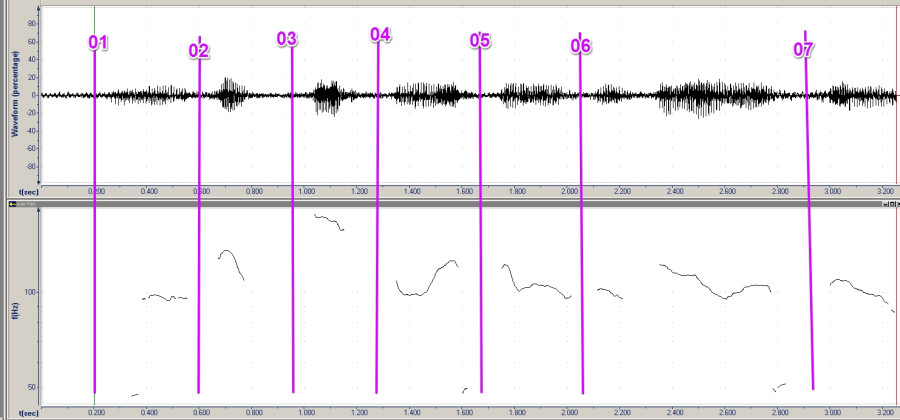Click 2.600 on the pitch time axis
The height and width of the screenshot is (420, 900).
(x=727, y=412)
